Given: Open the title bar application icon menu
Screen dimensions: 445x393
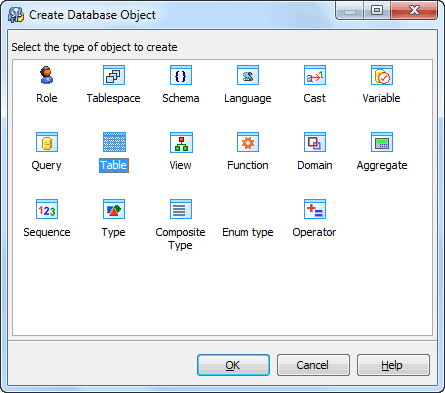Looking at the screenshot, I should (16, 15).
